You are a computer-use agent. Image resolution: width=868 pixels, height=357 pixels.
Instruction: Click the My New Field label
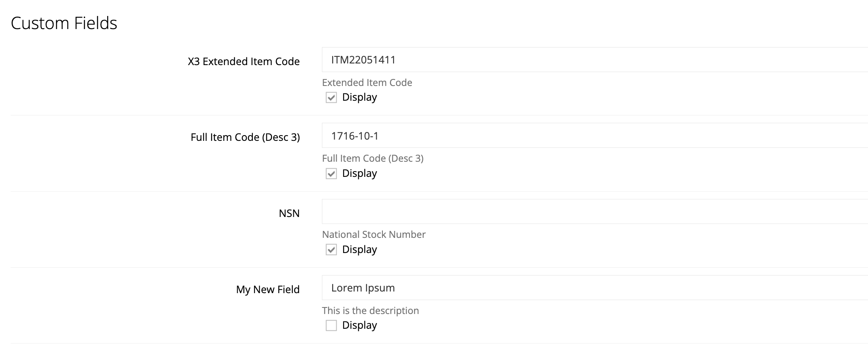[268, 289]
